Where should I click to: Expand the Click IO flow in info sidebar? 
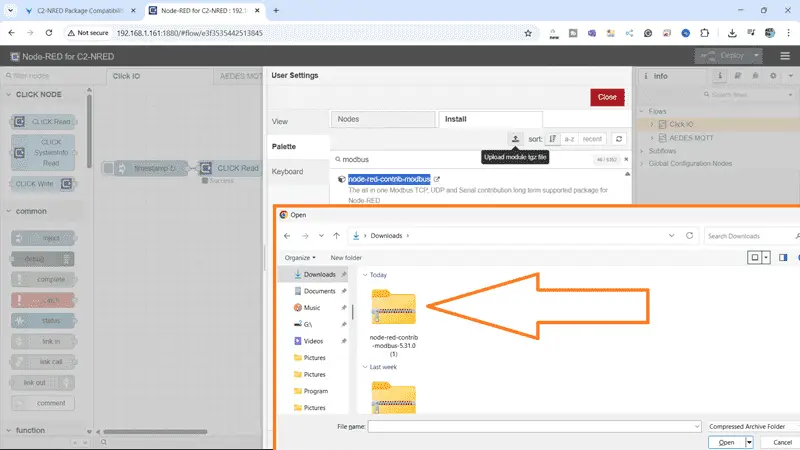pos(652,124)
